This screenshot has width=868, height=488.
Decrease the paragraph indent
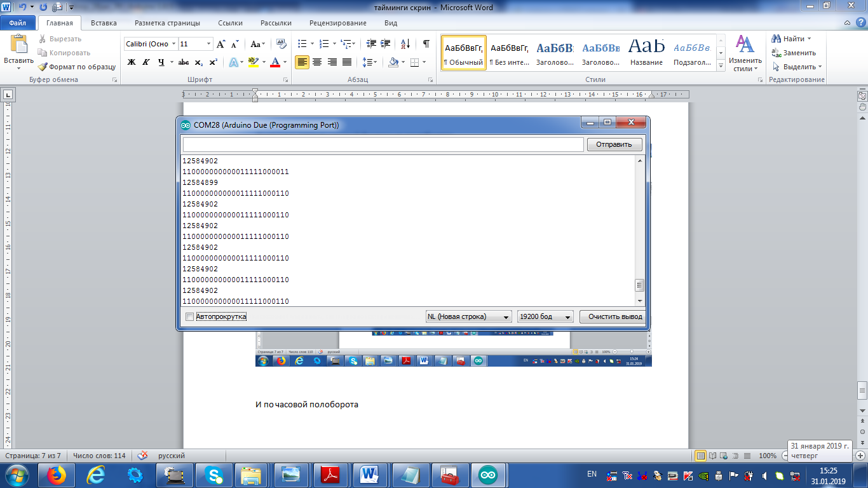pos(371,44)
